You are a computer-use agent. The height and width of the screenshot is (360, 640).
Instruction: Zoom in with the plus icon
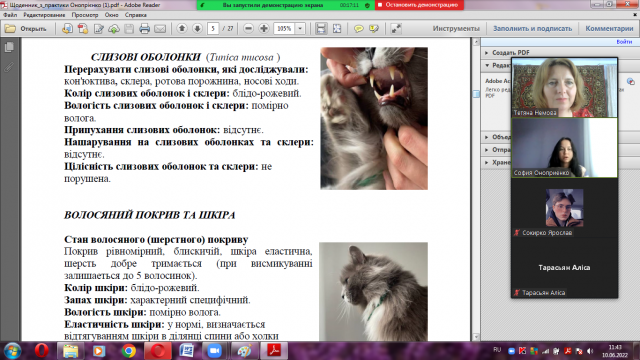click(x=264, y=28)
